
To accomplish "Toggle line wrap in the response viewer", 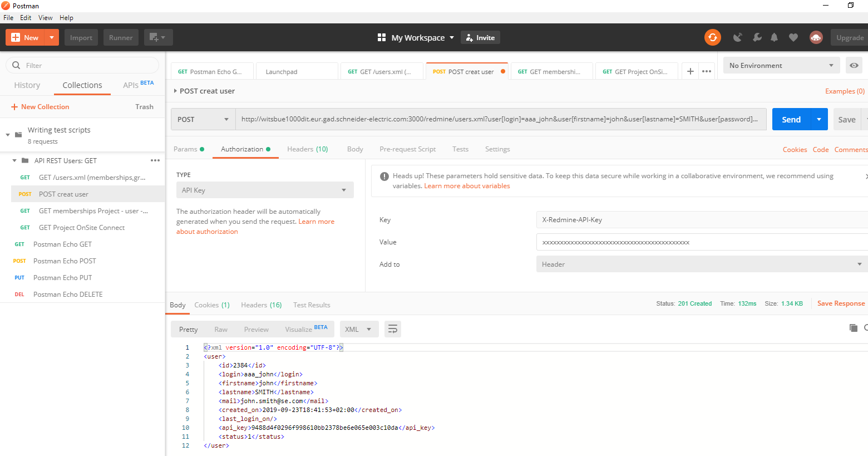I will (392, 329).
